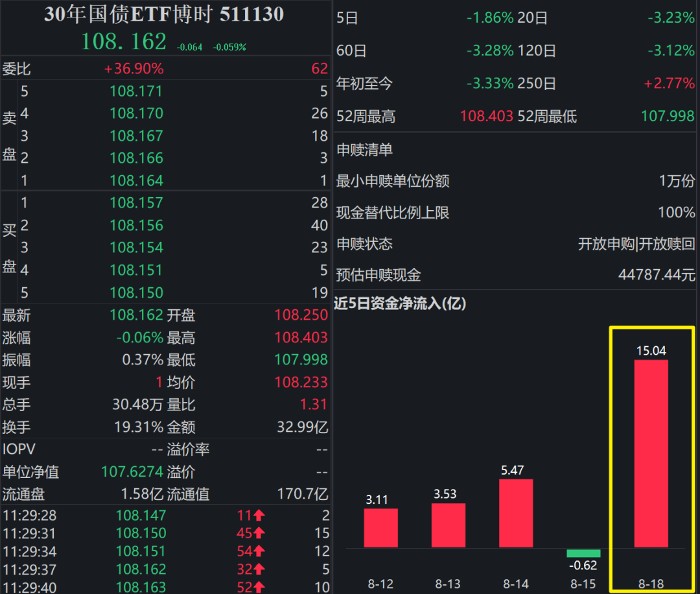This screenshot has height=594, width=700.
Task: Click the ETF title 30年国债ETF博时 511130
Action: click(x=164, y=14)
